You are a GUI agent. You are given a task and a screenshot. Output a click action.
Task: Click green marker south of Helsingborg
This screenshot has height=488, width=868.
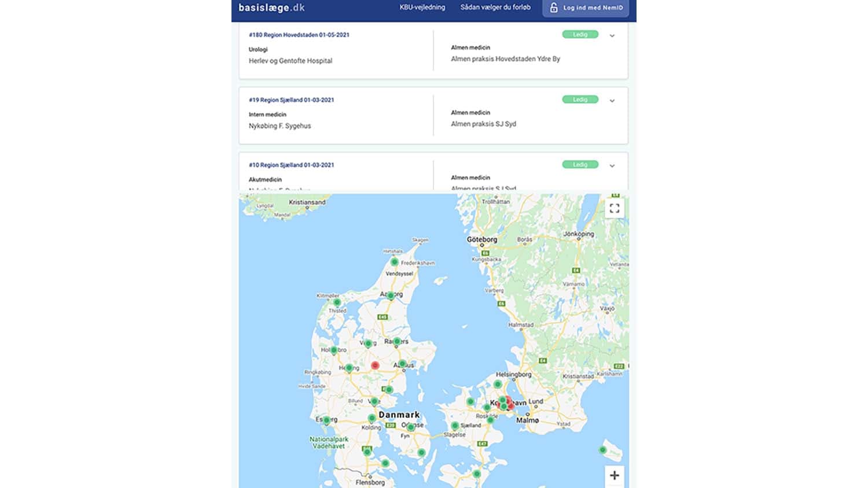[498, 385]
